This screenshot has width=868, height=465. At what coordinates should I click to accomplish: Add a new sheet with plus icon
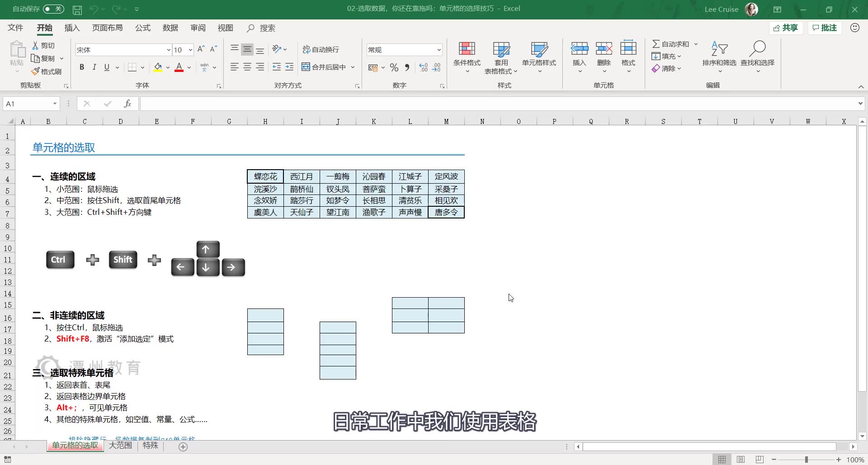pos(183,446)
